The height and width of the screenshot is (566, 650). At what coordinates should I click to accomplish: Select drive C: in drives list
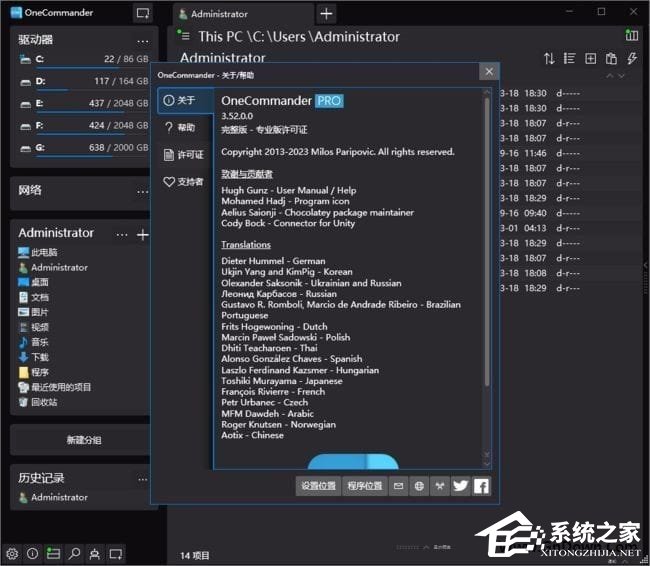pos(83,59)
